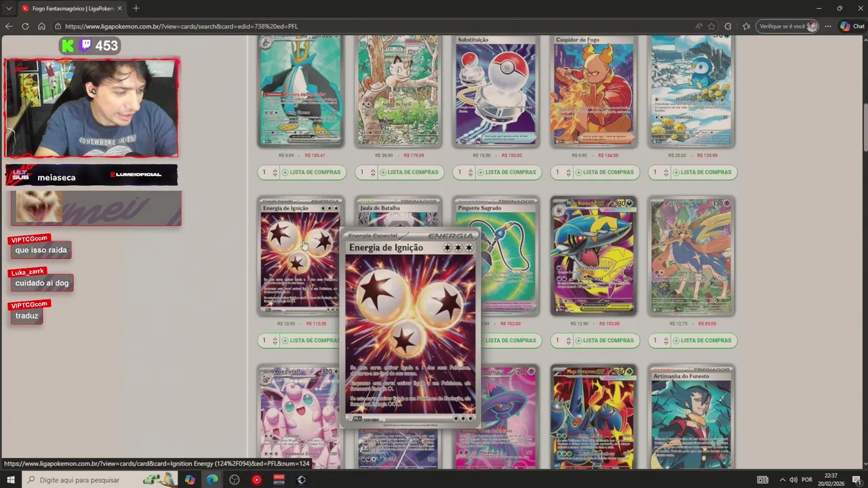Open the Artimanha do Funesto card thumbnail
This screenshot has height=488, width=868.
tap(691, 417)
